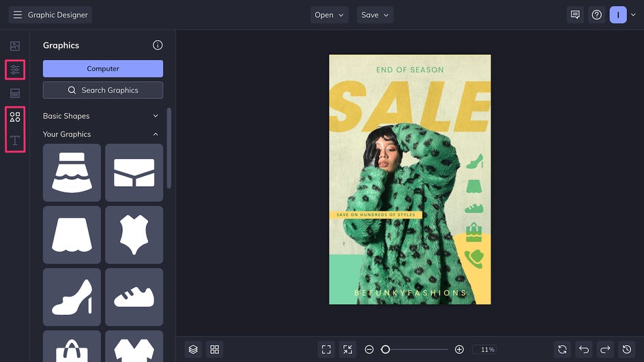Zoom out with minus icon

click(x=369, y=349)
